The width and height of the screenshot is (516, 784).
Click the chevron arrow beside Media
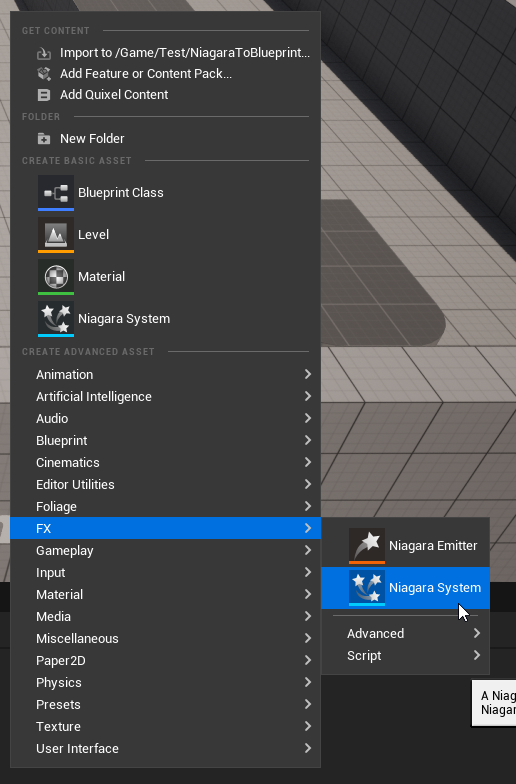(308, 616)
